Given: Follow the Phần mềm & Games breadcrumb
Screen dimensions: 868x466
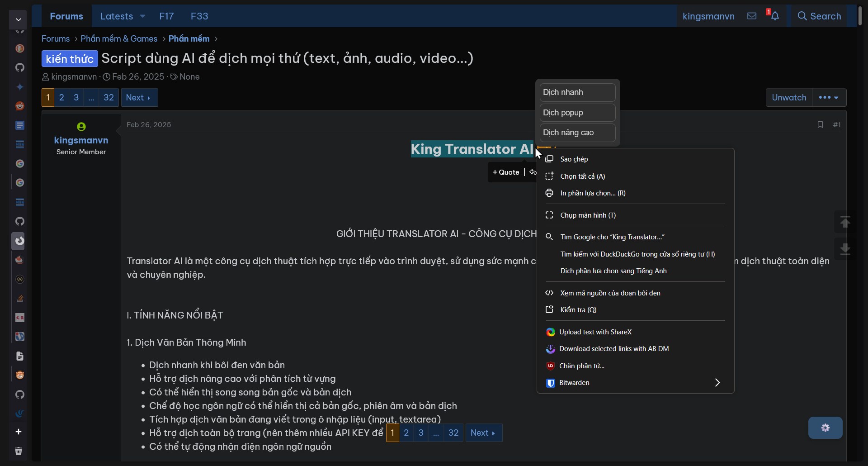Looking at the screenshot, I should click(119, 39).
